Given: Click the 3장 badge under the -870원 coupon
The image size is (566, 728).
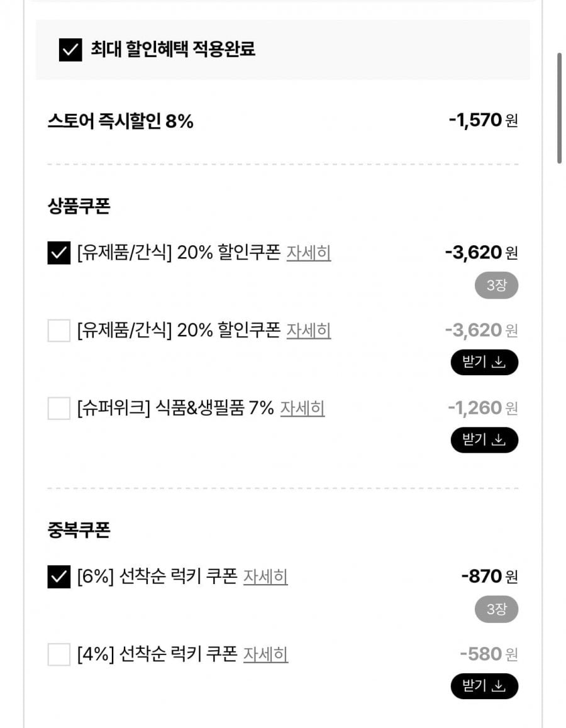Looking at the screenshot, I should pyautogui.click(x=496, y=610).
